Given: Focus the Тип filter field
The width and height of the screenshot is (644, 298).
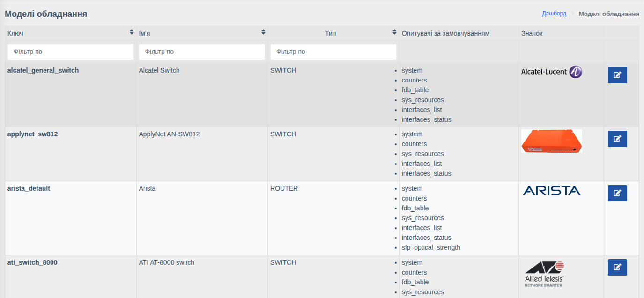Looking at the screenshot, I should pos(333,52).
